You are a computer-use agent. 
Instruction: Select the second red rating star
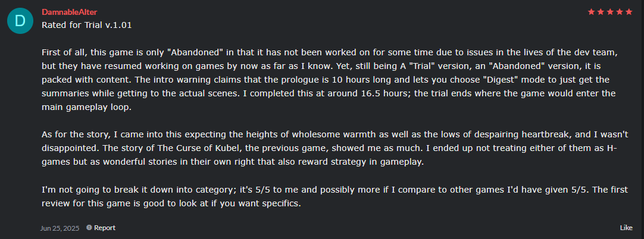(601, 12)
